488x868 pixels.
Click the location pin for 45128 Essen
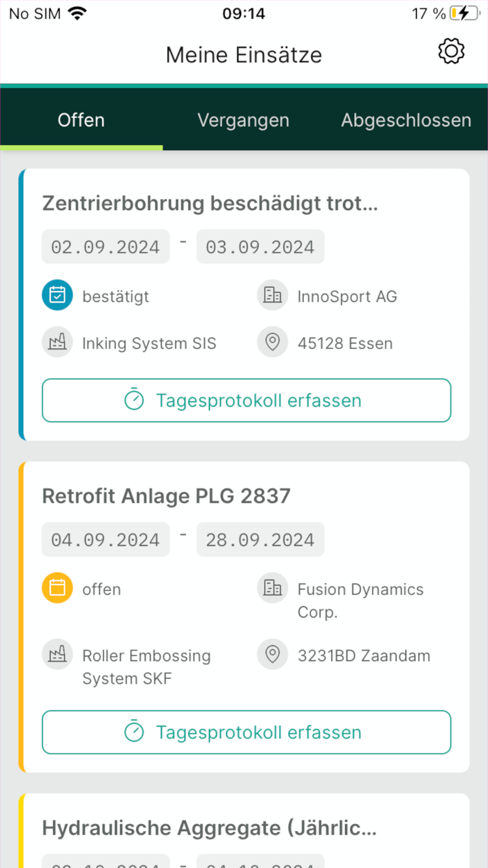(272, 342)
